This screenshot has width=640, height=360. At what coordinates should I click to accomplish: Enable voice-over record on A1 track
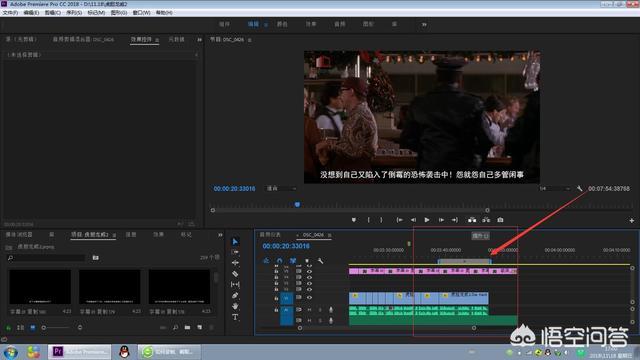coord(331,310)
